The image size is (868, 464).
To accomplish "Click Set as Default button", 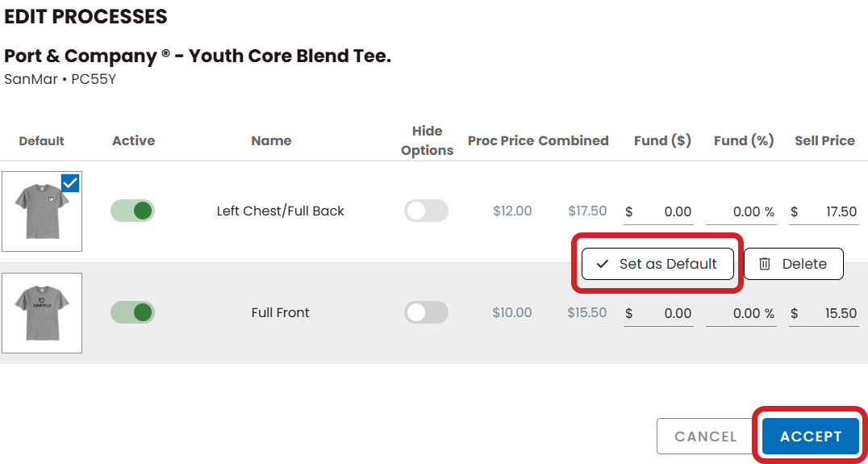I will click(657, 264).
